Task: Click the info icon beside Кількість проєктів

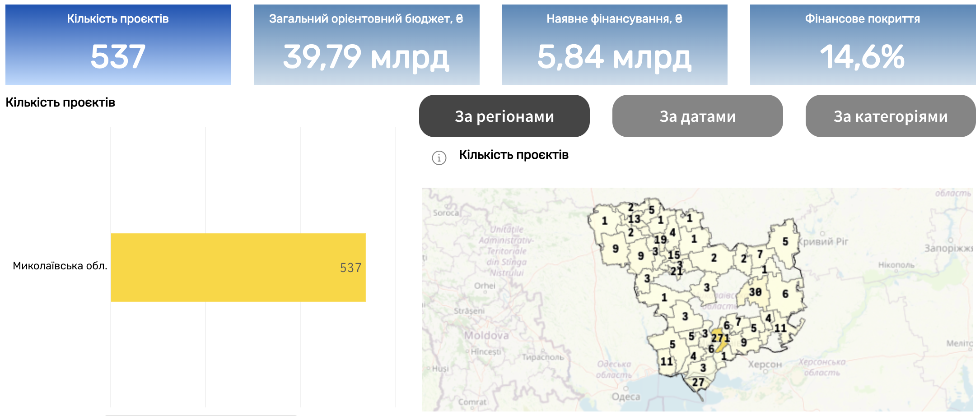Action: tap(439, 158)
